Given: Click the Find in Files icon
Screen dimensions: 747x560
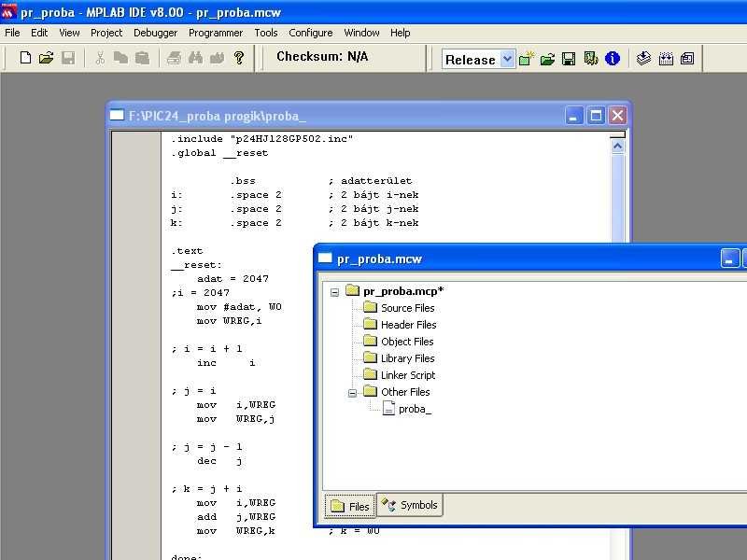Looking at the screenshot, I should tap(217, 58).
